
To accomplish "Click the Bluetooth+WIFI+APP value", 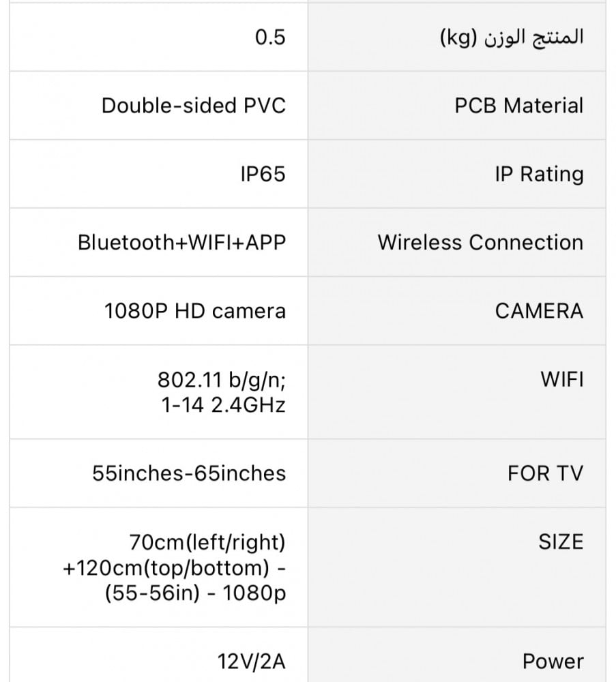I will 181,242.
